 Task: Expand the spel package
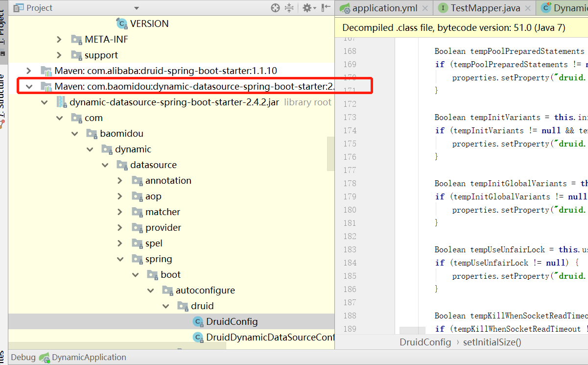coord(120,243)
